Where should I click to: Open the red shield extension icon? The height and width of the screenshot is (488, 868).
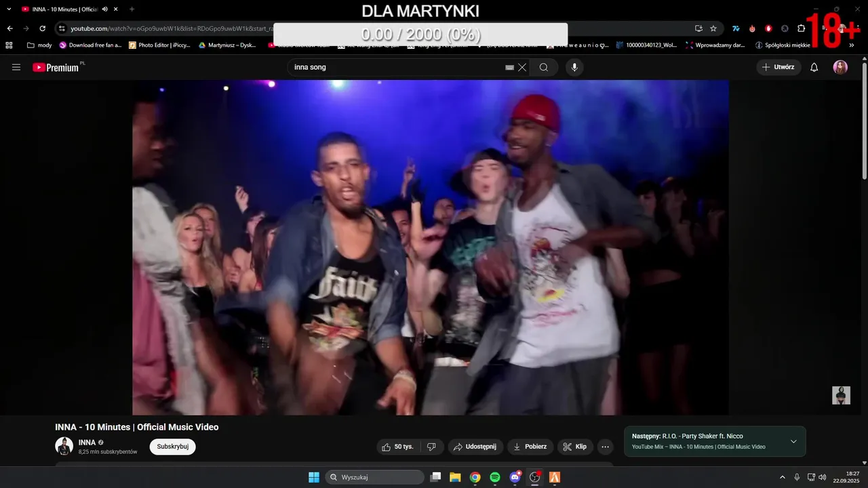[768, 28]
